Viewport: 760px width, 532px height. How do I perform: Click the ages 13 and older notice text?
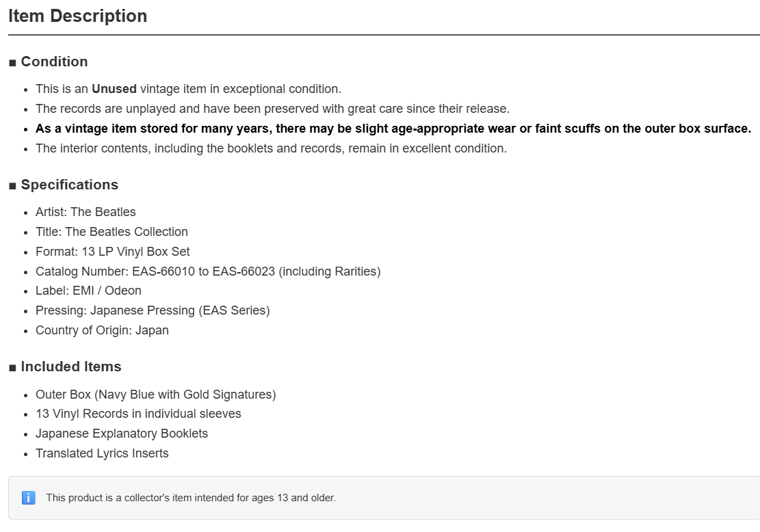coord(191,498)
